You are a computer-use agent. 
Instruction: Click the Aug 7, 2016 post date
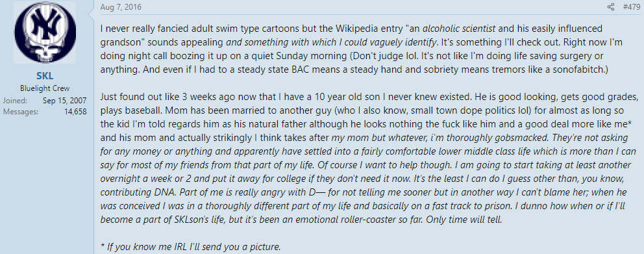121,7
